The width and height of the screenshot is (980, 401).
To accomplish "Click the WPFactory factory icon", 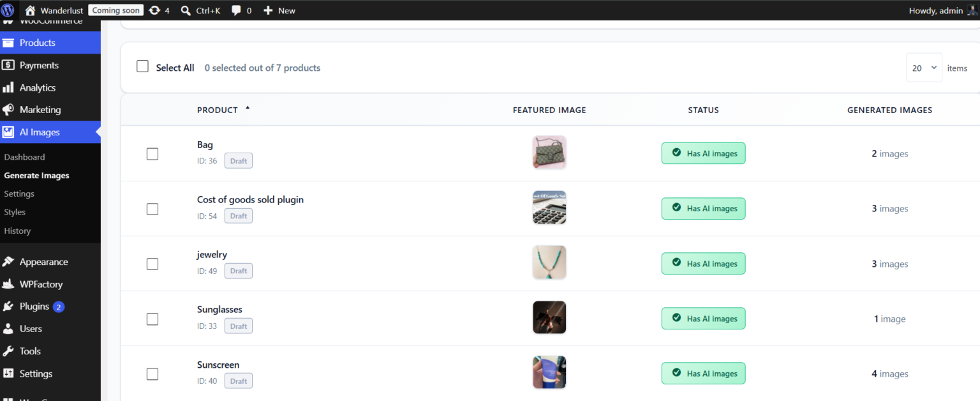I will (8, 284).
